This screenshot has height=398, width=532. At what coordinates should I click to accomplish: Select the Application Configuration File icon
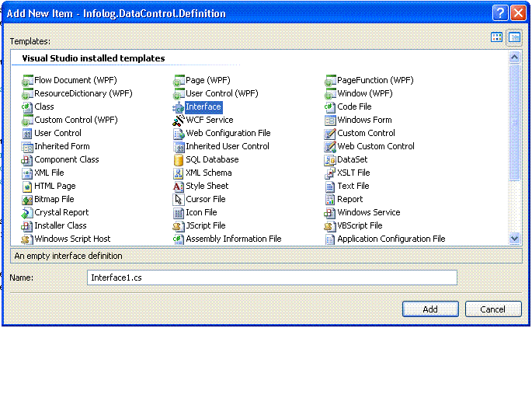click(330, 239)
